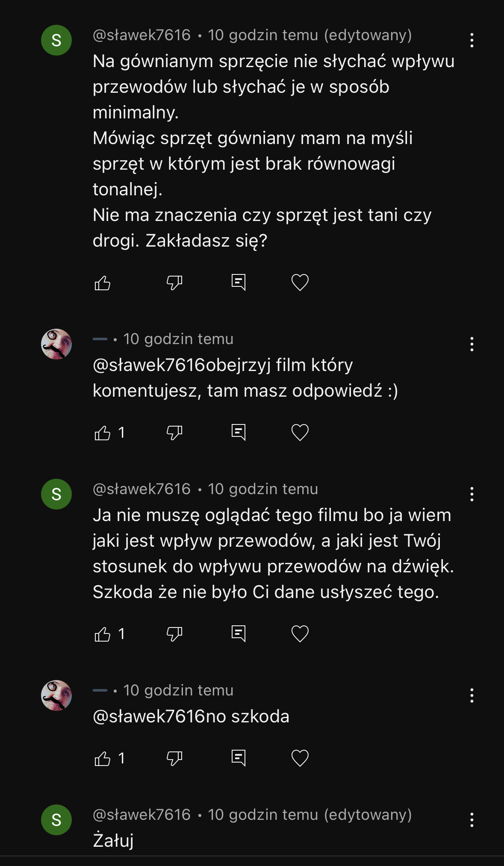Image resolution: width=504 pixels, height=866 pixels.
Task: Dislike the "tam masz odpowiedź" reply
Action: pos(174,433)
